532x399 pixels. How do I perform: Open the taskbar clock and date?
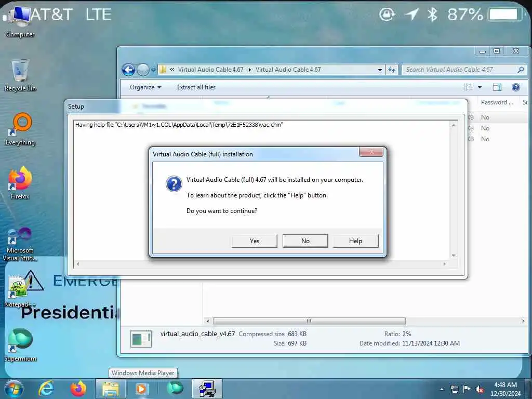point(506,389)
